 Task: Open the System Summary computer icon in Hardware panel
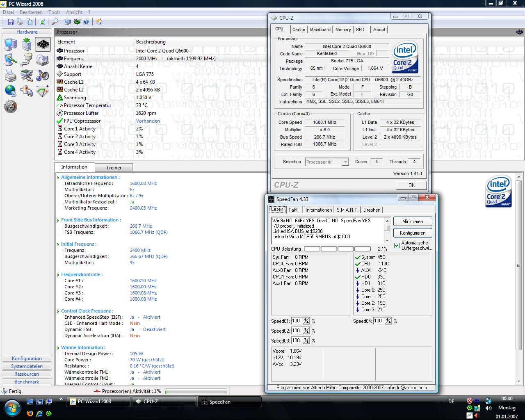pos(11,44)
